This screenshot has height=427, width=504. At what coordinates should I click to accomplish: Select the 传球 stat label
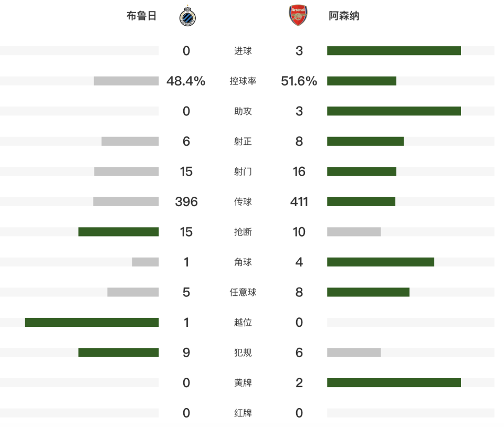click(243, 202)
